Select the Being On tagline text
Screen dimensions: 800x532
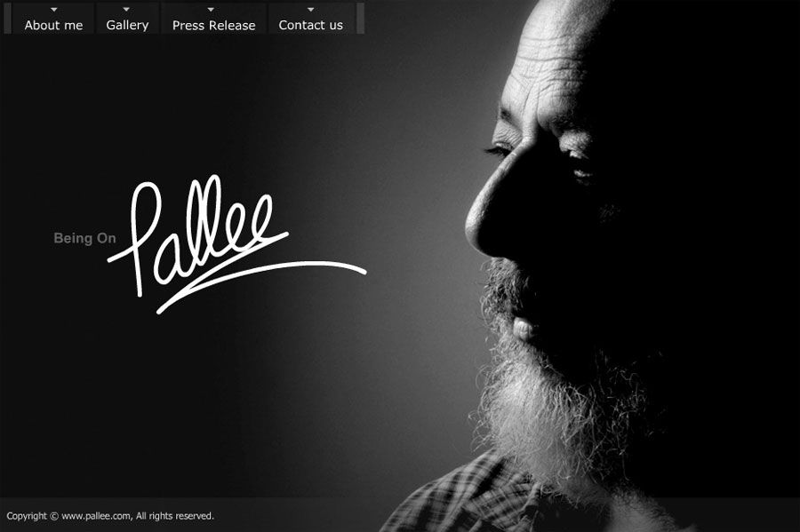(84, 238)
